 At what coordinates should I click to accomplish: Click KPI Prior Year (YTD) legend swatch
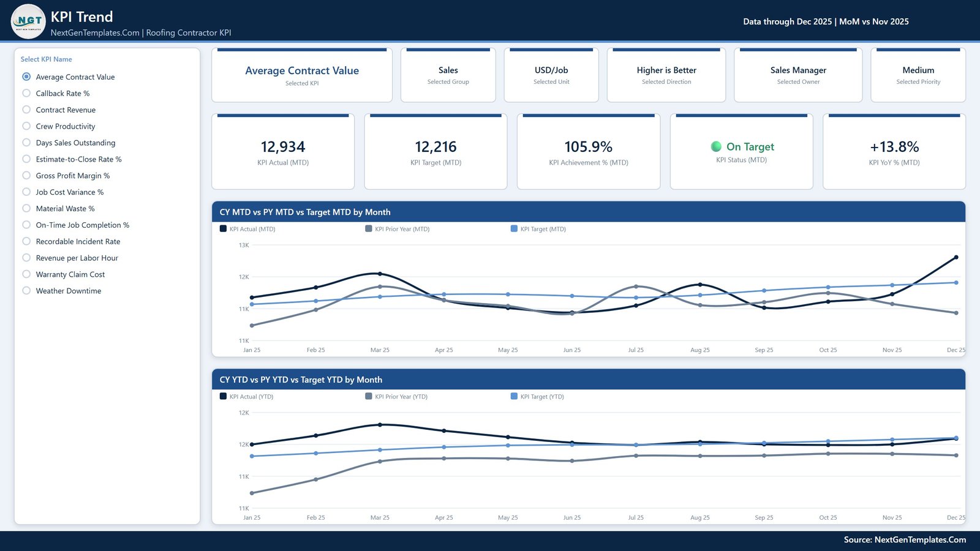tap(369, 396)
